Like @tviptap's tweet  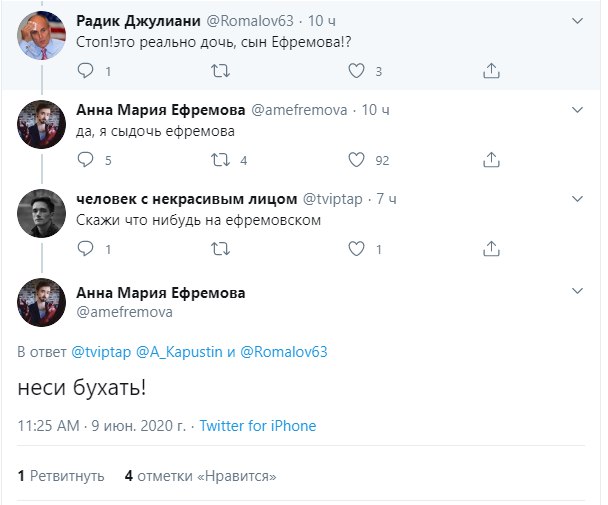[356, 248]
